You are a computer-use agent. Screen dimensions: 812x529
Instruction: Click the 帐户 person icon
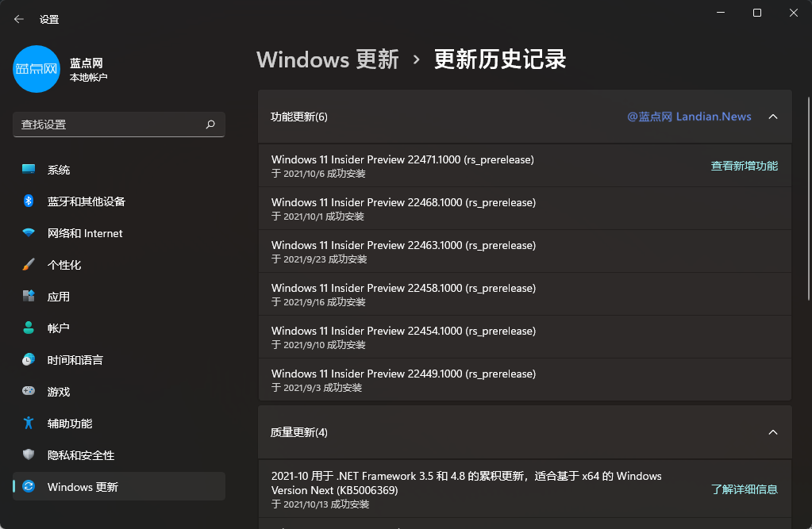[29, 328]
